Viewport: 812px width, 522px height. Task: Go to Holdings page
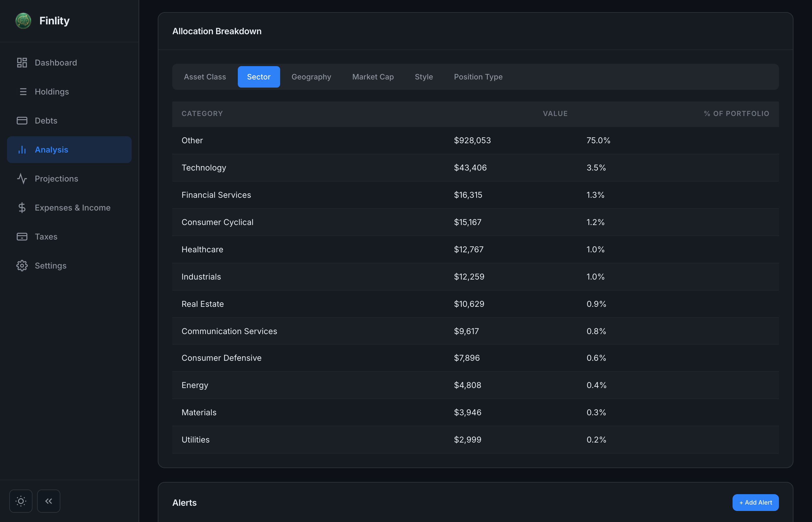tap(69, 92)
